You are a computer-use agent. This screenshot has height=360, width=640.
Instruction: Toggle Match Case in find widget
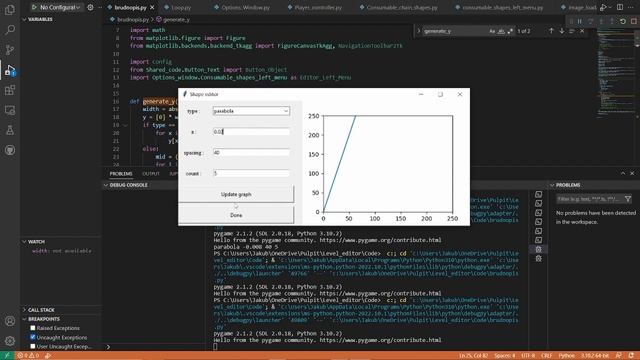pyautogui.click(x=492, y=31)
